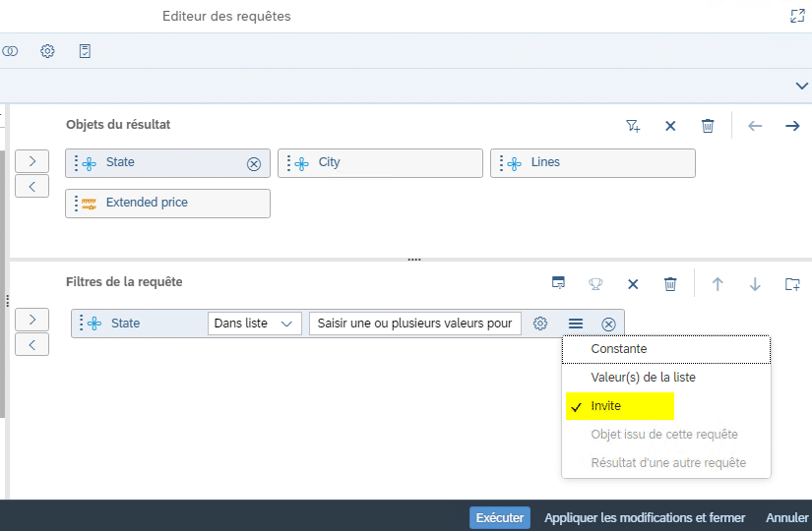The height and width of the screenshot is (531, 812).
Task: Remove State from result objects
Action: click(x=254, y=163)
